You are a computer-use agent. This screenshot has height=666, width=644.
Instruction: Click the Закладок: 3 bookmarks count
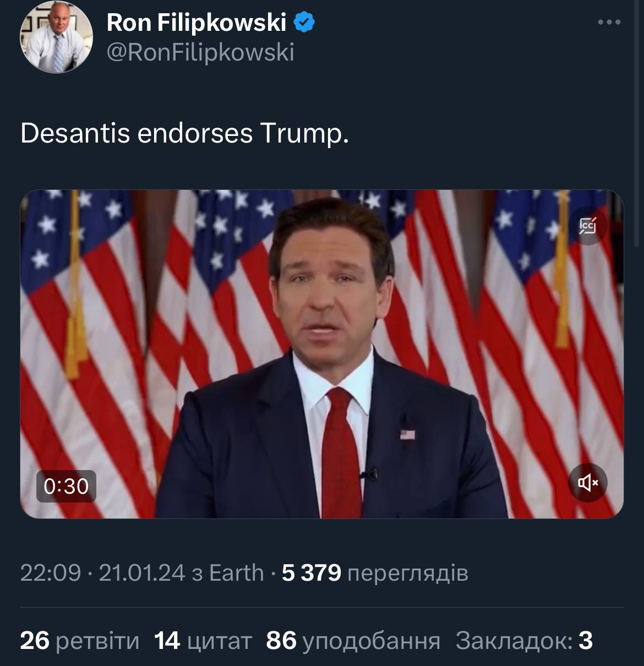[x=524, y=641]
